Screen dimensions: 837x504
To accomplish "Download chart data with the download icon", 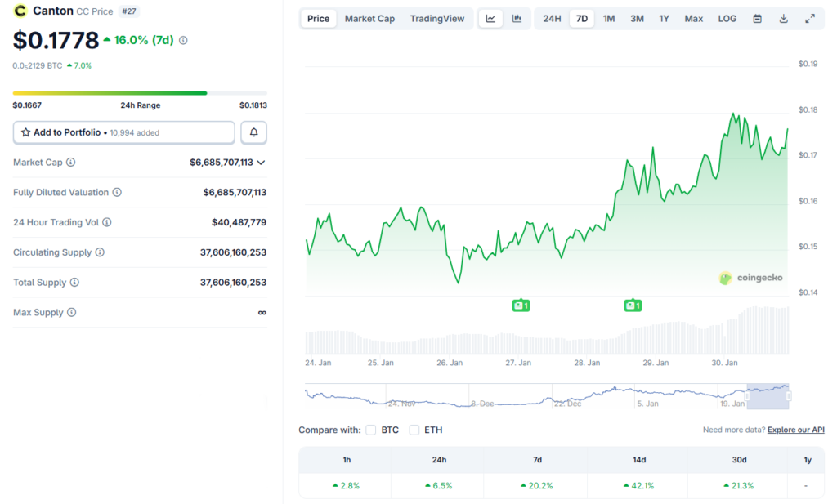I will click(783, 19).
